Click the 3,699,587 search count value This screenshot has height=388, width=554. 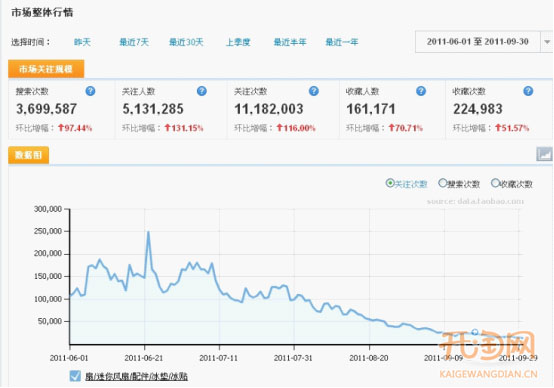click(x=46, y=109)
